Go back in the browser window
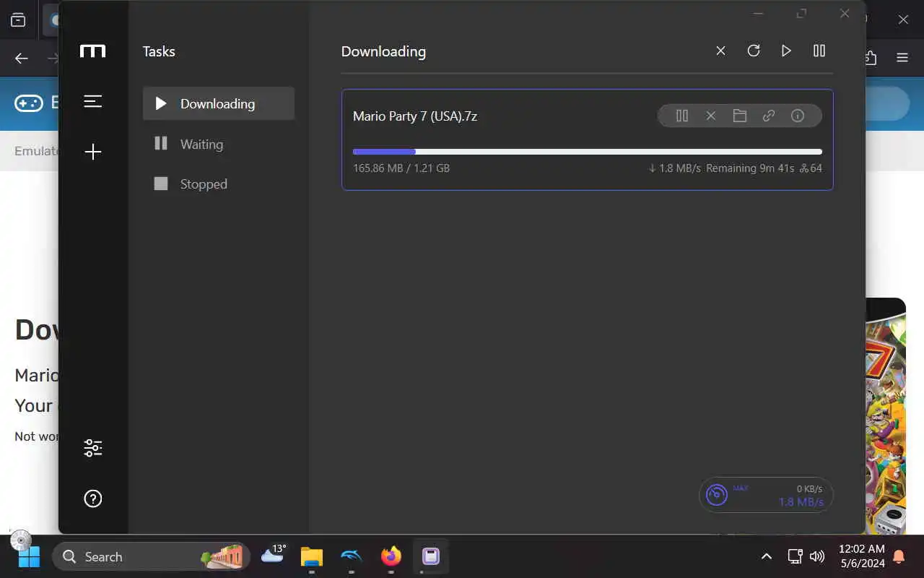924x578 pixels. pos(22,59)
